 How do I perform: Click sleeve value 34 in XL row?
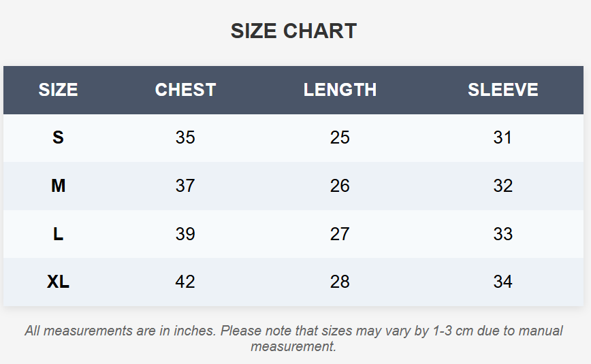point(502,282)
